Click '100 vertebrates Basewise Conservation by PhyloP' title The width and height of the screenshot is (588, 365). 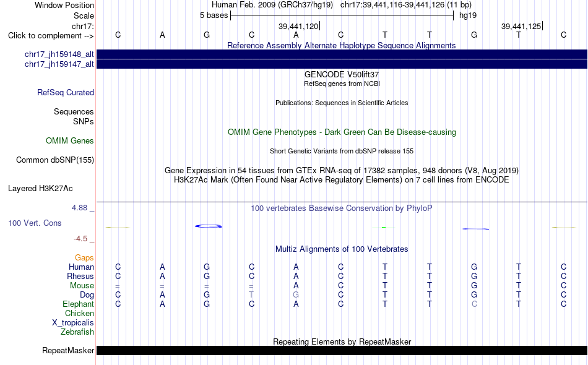(x=342, y=208)
